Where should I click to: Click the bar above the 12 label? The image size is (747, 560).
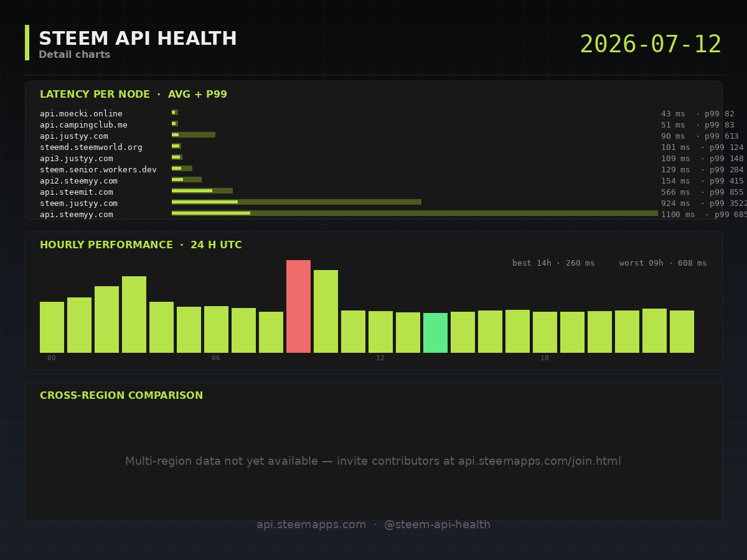pyautogui.click(x=380, y=332)
